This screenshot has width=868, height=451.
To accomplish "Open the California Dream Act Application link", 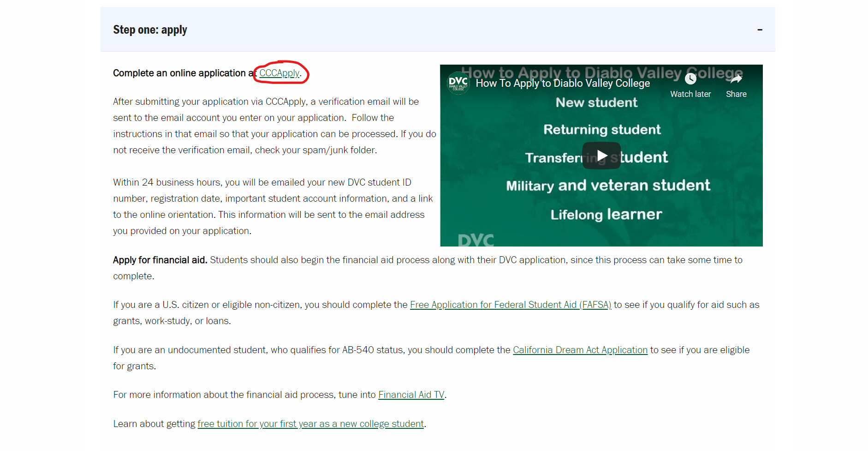I will (580, 350).
